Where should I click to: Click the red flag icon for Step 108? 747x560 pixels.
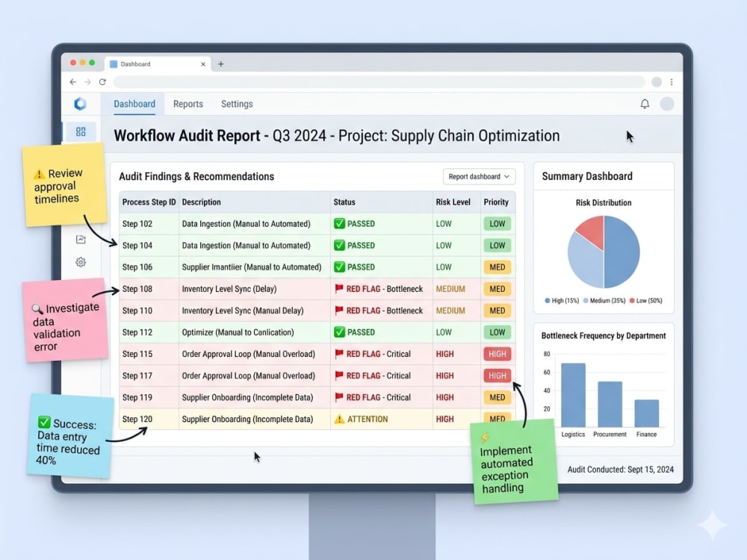point(338,288)
